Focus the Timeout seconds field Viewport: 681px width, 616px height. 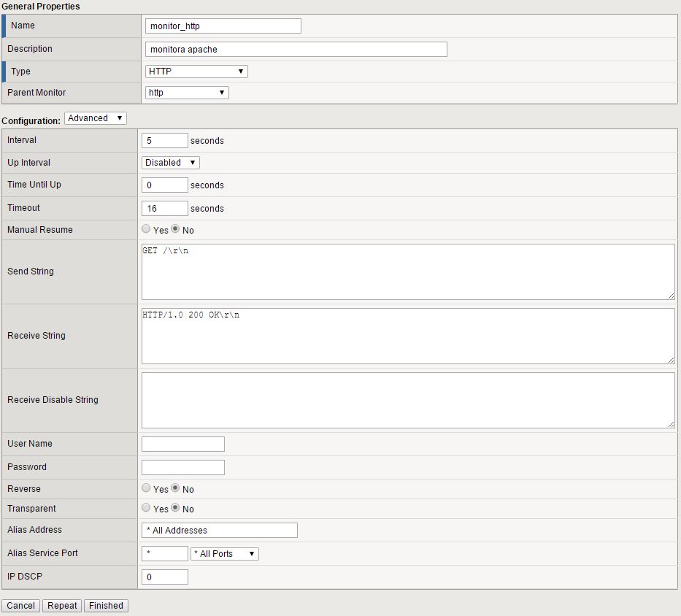coord(164,209)
